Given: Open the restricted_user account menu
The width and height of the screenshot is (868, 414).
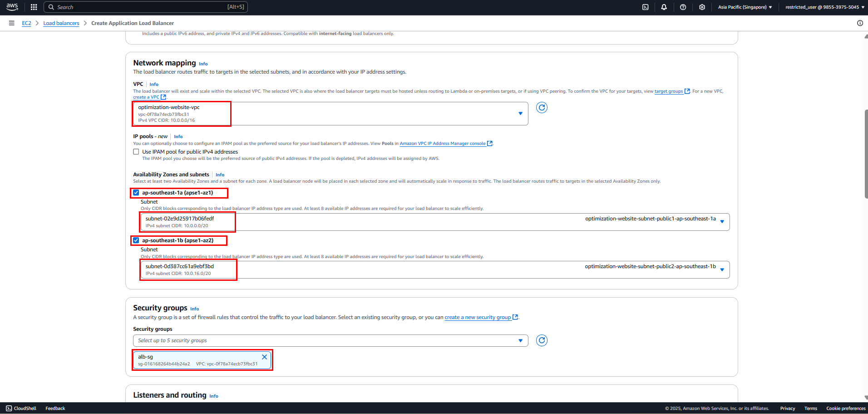Looking at the screenshot, I should (825, 7).
